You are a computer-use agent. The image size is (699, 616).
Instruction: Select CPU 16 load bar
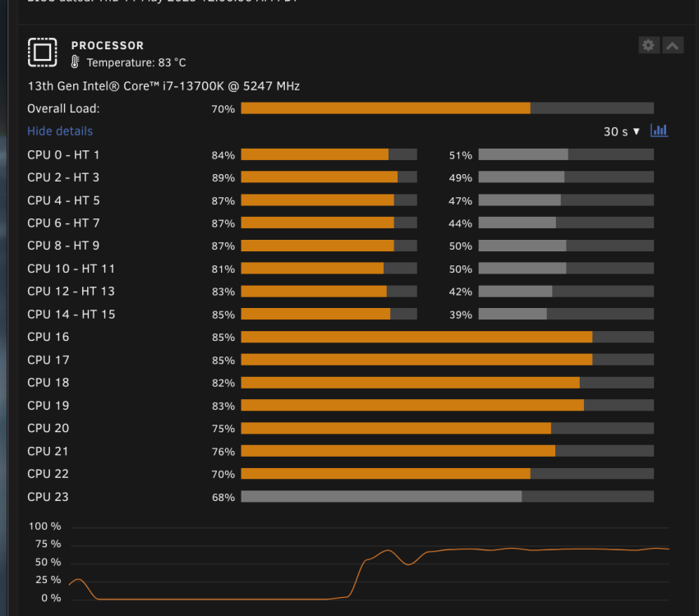tap(447, 337)
